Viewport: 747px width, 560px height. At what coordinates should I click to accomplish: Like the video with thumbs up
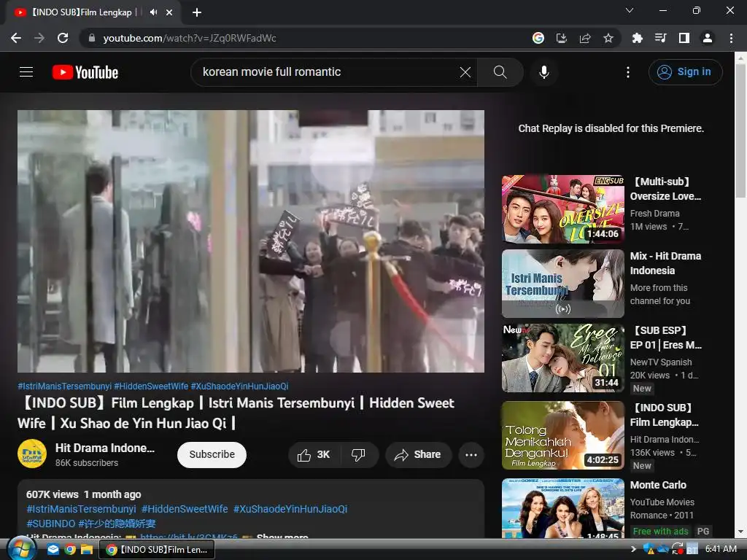tap(314, 455)
